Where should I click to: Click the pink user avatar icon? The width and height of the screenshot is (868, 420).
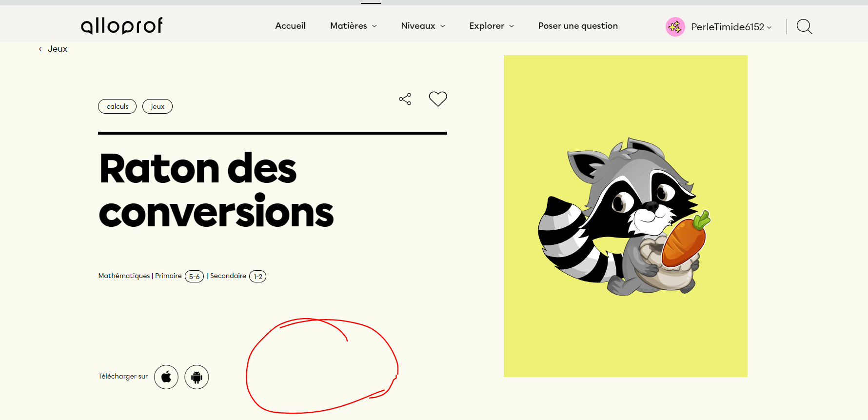pyautogui.click(x=675, y=27)
